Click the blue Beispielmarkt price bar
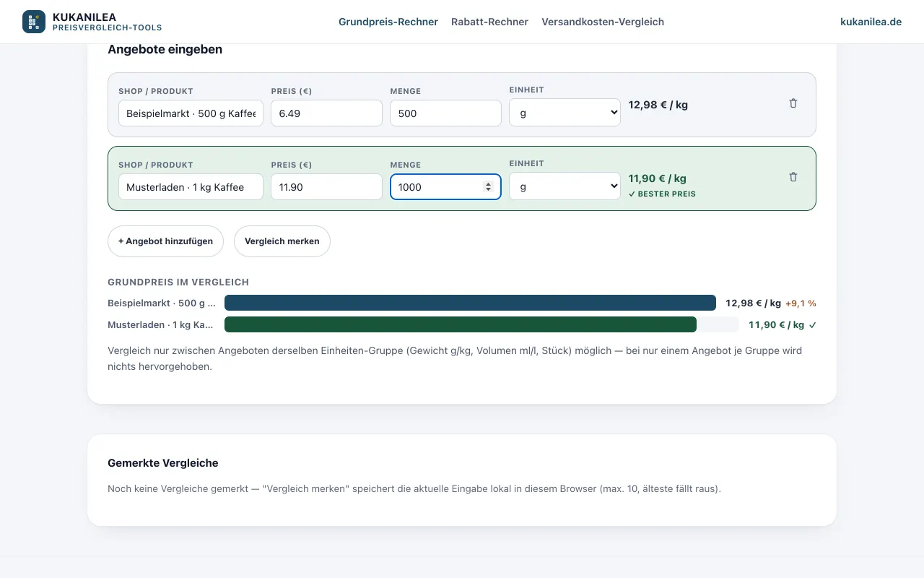Image resolution: width=924 pixels, height=578 pixels. (470, 303)
